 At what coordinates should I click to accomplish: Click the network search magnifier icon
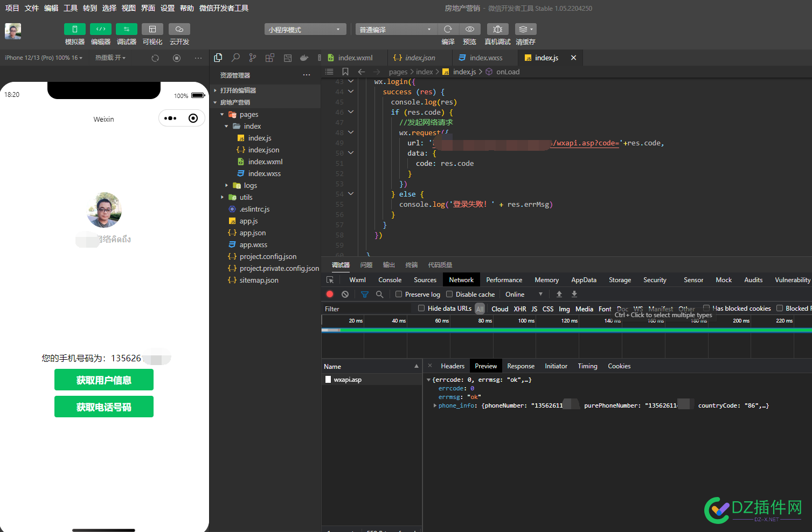379,294
